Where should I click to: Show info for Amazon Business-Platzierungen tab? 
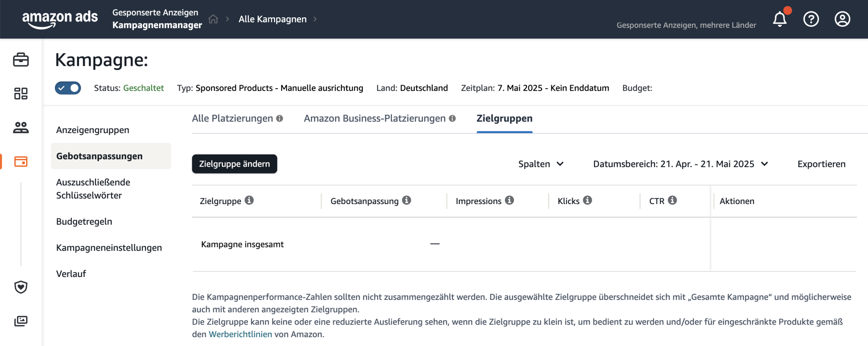(x=452, y=119)
